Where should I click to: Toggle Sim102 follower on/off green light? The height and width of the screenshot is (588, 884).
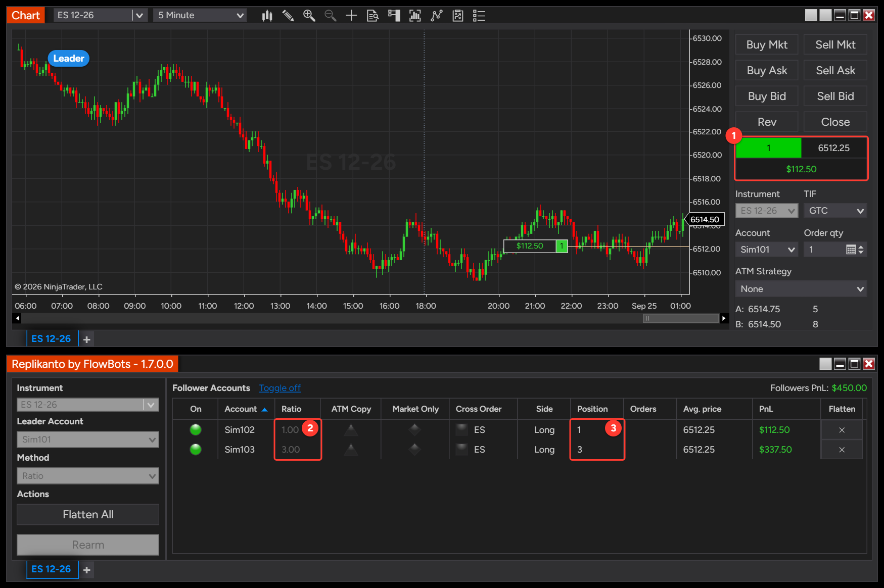(196, 430)
